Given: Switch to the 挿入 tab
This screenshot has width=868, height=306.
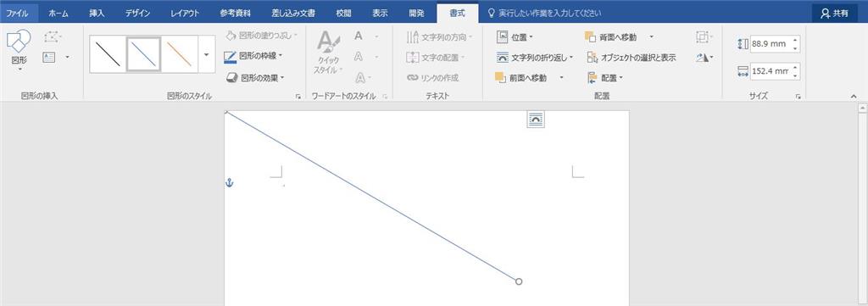Looking at the screenshot, I should tap(97, 13).
